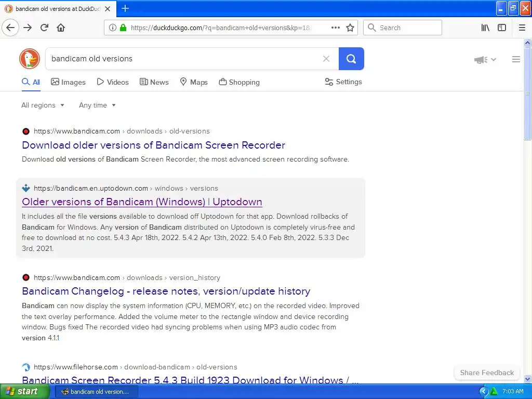Image resolution: width=532 pixels, height=399 pixels.
Task: Expand the Any time filter dropdown
Action: [97, 105]
